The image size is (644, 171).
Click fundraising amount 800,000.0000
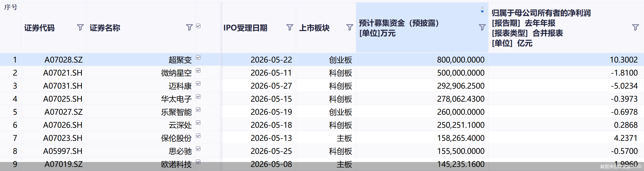coord(461,60)
